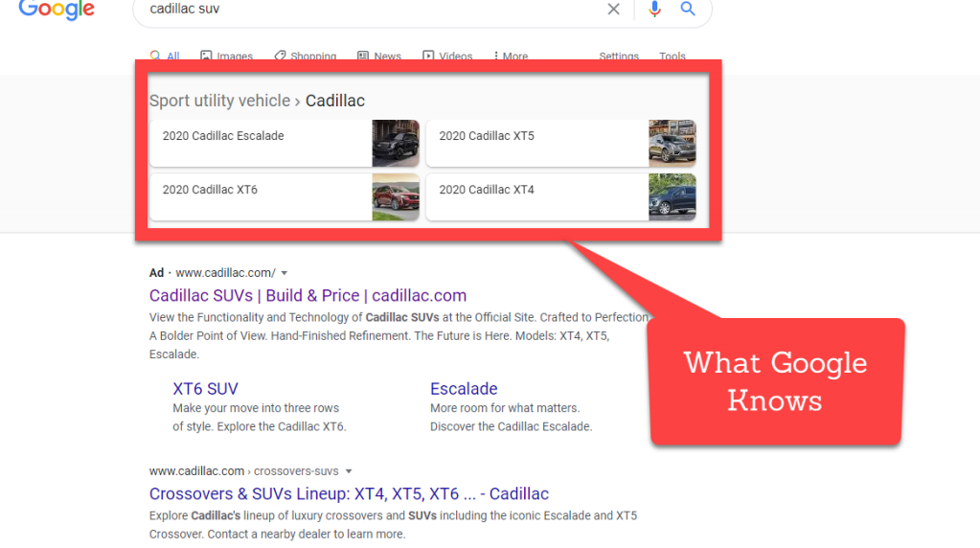Image resolution: width=980 pixels, height=548 pixels.
Task: Expand the ad URL dropdown arrow
Action: click(285, 273)
